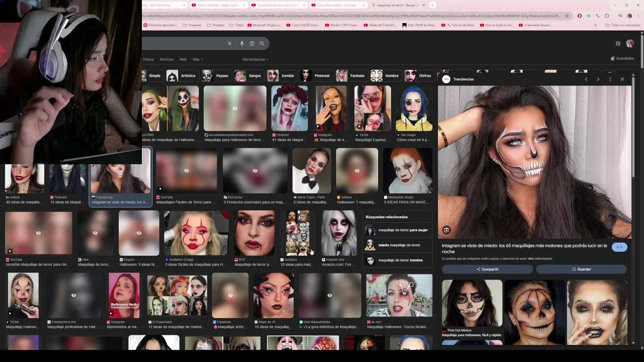
Task: Reveal blurred escuelademaquillajemadrid image
Action: (x=234, y=109)
